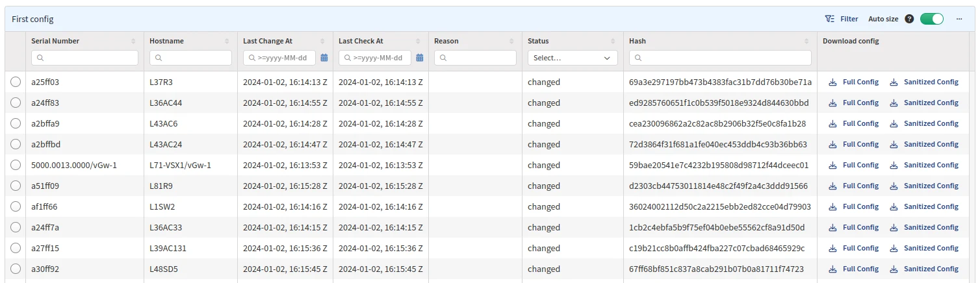Download Sanitized Config for L43AC6
This screenshot has height=283, width=980.
tap(924, 123)
